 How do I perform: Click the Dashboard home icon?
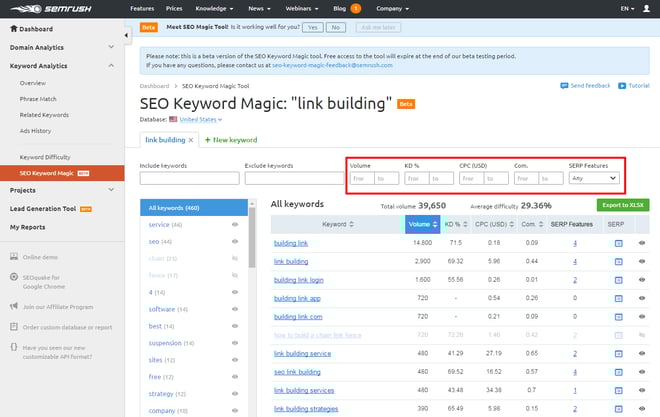[x=14, y=29]
